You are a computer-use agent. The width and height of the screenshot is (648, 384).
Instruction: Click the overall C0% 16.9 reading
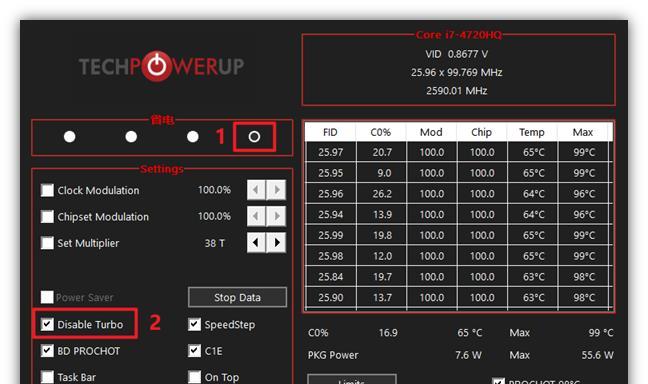[x=388, y=333]
